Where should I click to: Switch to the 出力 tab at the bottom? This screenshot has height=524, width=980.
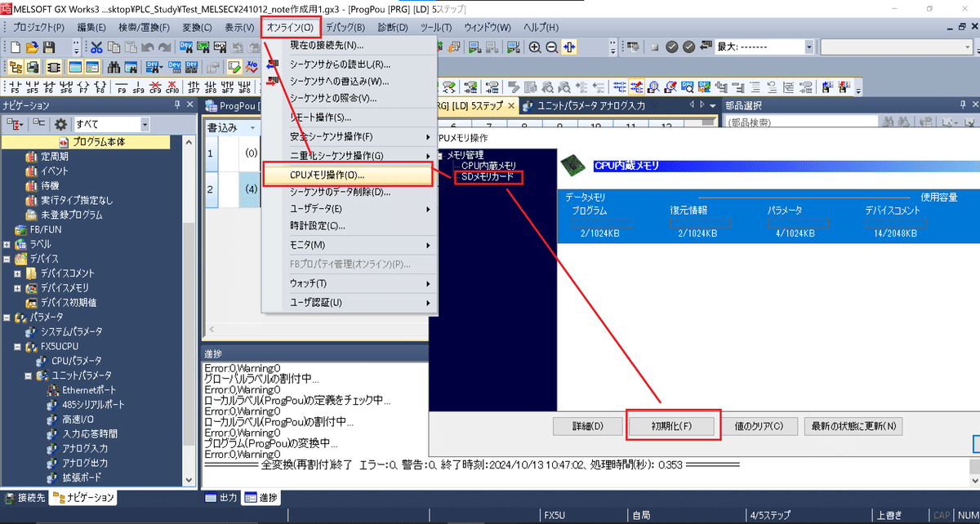point(221,497)
